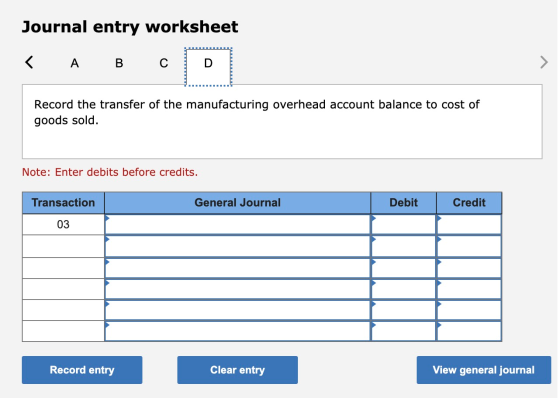The image size is (560, 398).
Task: Switch to tab A
Action: 74,63
